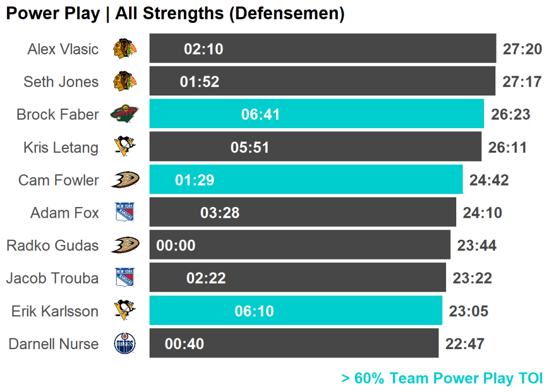
Task: Click the Penguins logo next to Erik Karlsson
Action: coord(124,310)
